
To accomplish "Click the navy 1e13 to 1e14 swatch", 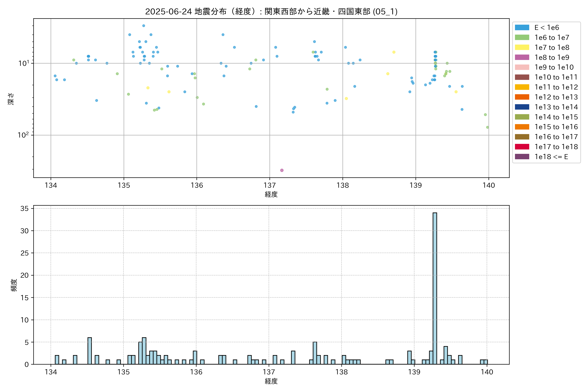I will click(522, 107).
